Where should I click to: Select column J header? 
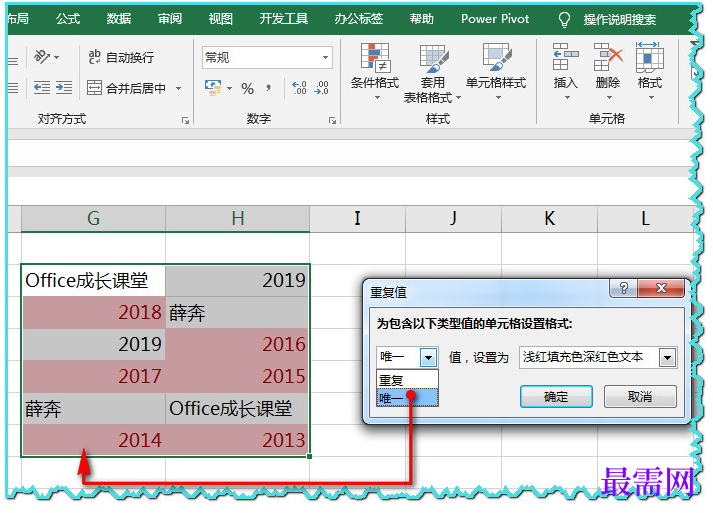click(454, 219)
